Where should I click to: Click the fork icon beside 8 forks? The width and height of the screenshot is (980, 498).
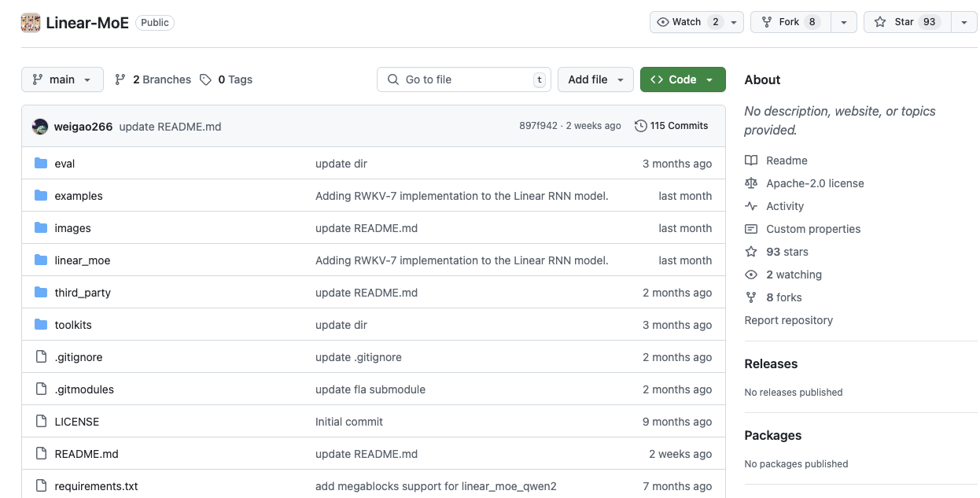click(x=751, y=297)
